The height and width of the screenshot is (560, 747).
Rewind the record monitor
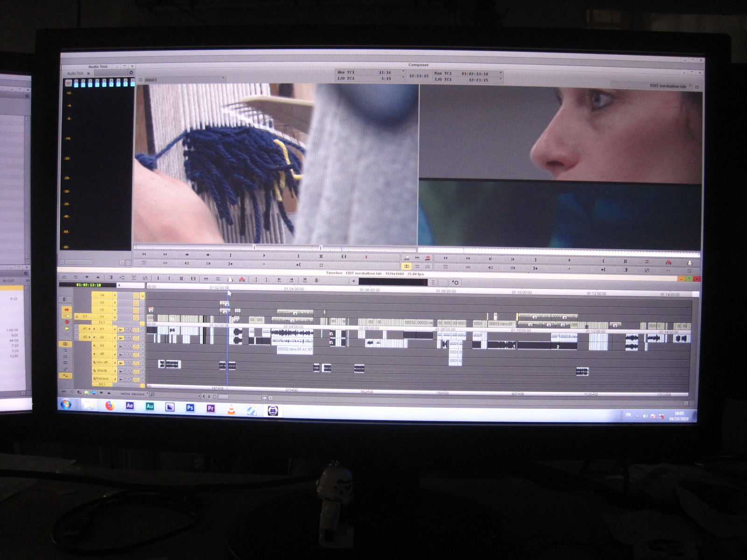[x=445, y=258]
